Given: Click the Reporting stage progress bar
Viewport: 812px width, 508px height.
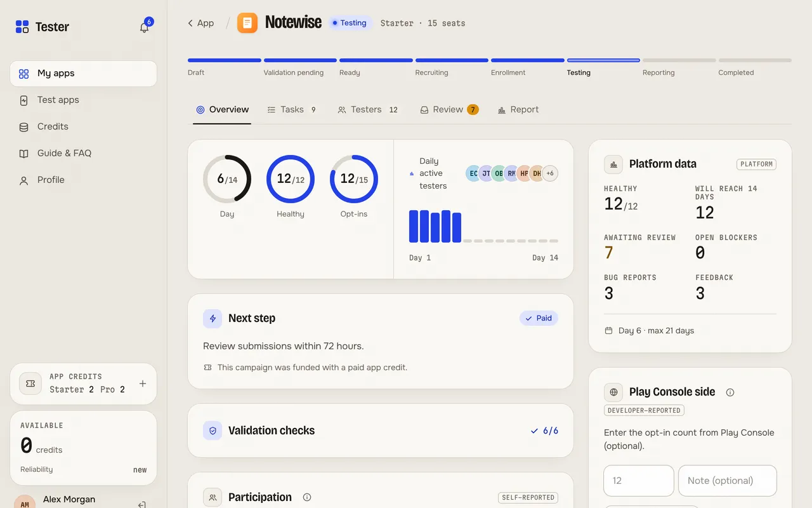Looking at the screenshot, I should (679, 60).
